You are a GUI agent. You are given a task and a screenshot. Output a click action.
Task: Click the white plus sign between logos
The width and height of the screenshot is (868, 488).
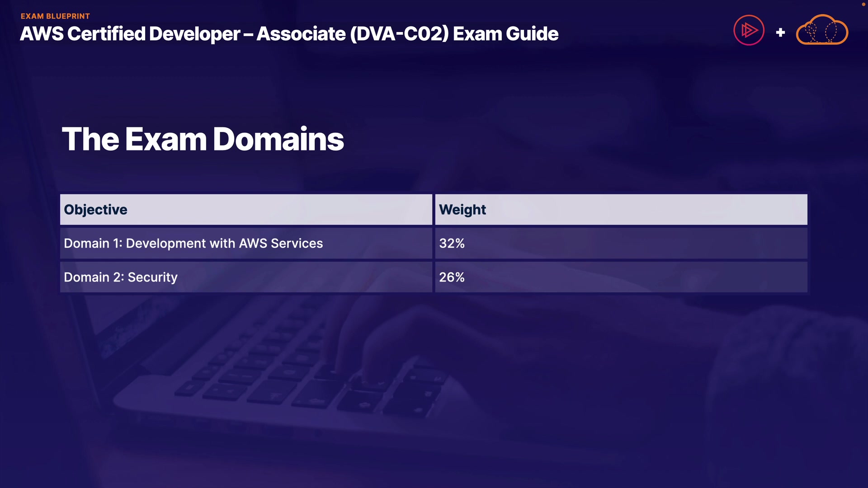click(x=780, y=33)
